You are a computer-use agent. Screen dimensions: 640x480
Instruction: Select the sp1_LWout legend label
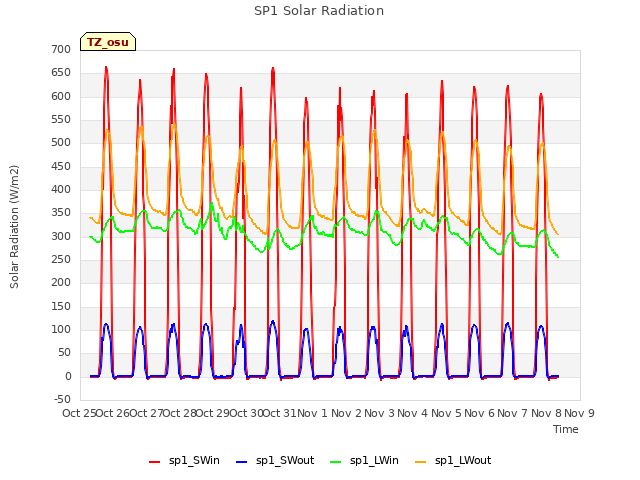coord(463,460)
